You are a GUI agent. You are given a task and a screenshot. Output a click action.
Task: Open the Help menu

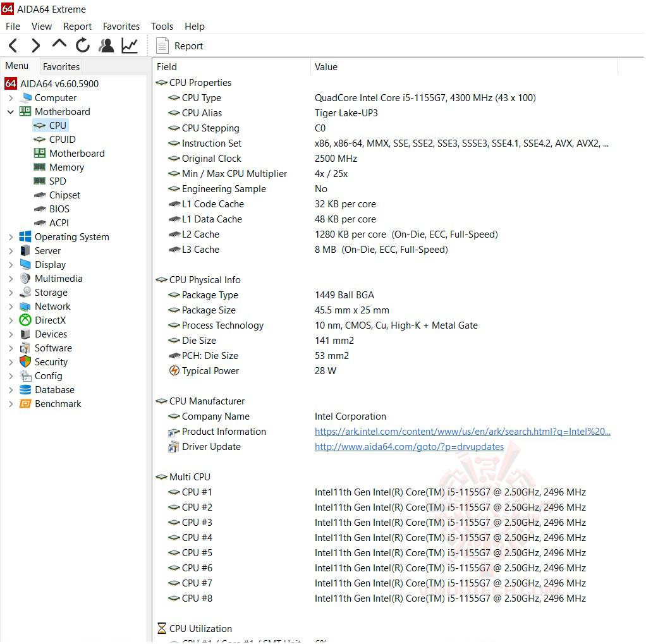point(195,27)
